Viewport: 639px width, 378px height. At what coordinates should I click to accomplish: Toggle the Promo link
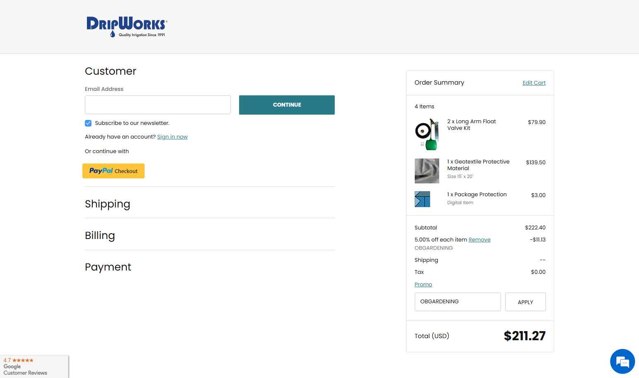pyautogui.click(x=423, y=284)
